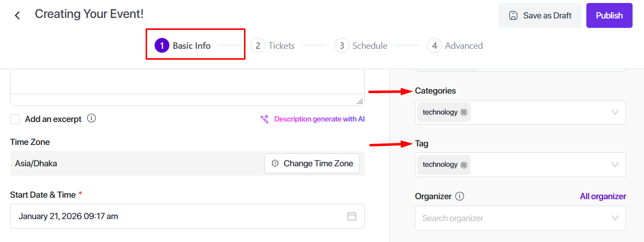Expand the Tag dropdown arrow
Viewport: 644px width, 242px height.
[x=615, y=164]
